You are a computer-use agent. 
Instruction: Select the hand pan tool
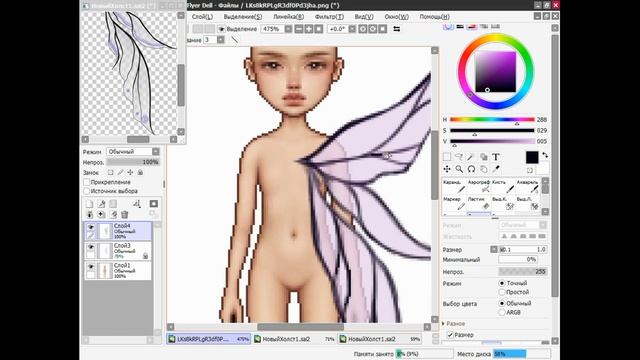[483, 169]
